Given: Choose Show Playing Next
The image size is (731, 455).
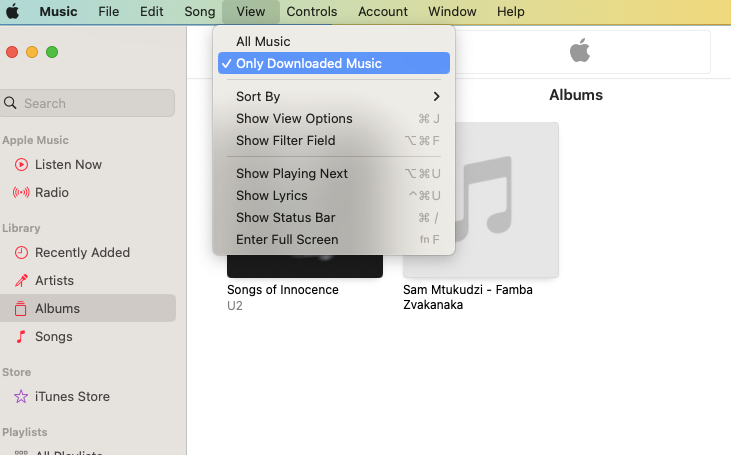Looking at the screenshot, I should tap(333, 173).
